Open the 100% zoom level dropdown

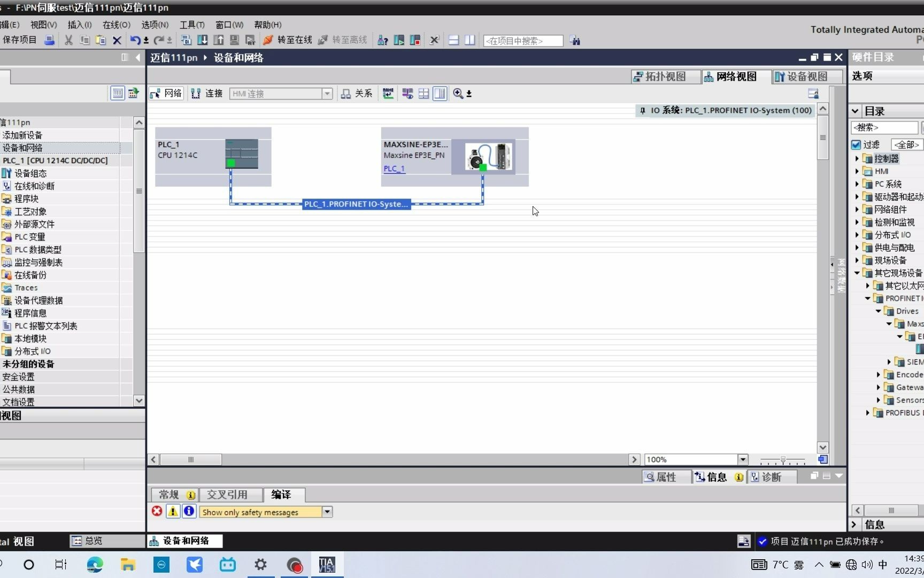click(743, 460)
